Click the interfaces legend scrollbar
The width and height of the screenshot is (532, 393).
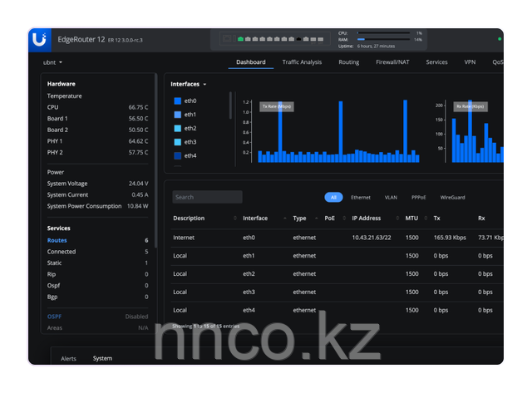[230, 106]
